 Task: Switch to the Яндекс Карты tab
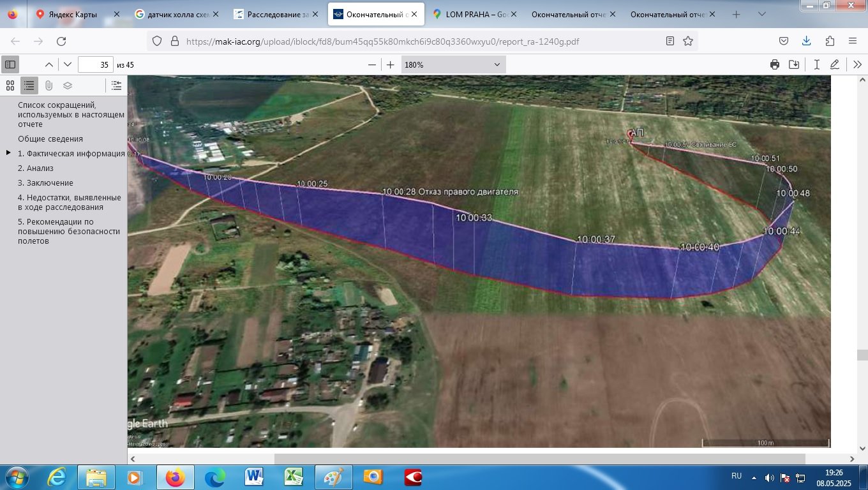point(73,14)
